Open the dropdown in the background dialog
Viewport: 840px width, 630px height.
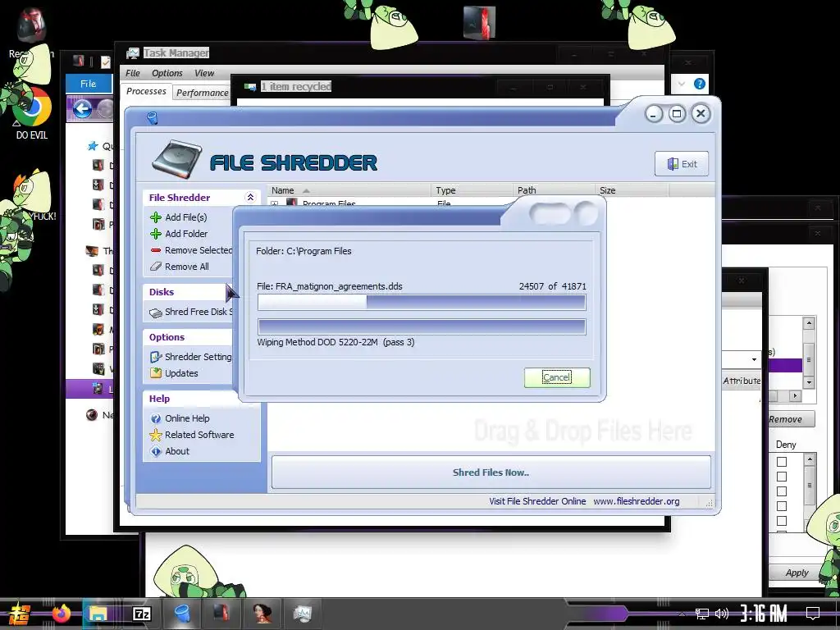tap(754, 359)
